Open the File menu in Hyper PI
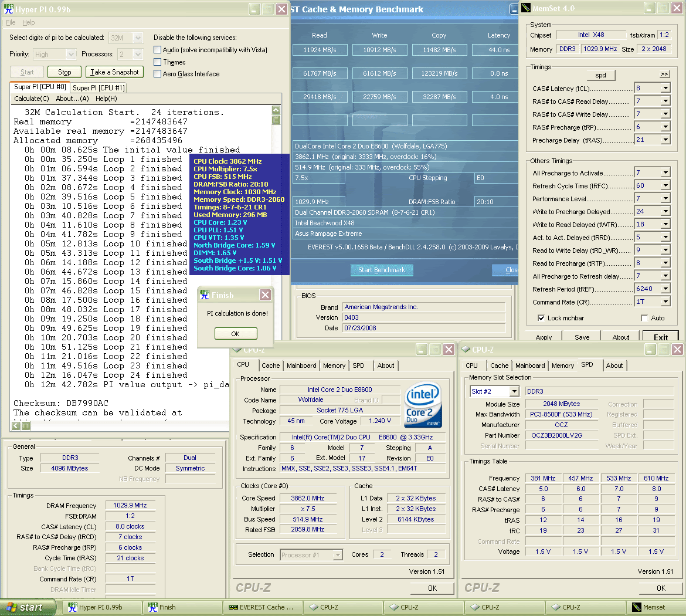Screen dimensions: 686x616 pyautogui.click(x=11, y=22)
